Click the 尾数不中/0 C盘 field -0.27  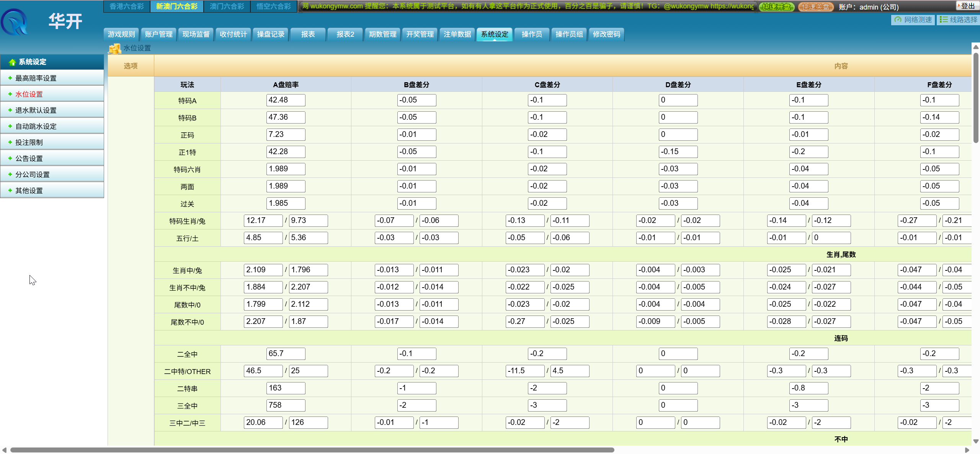click(x=525, y=322)
